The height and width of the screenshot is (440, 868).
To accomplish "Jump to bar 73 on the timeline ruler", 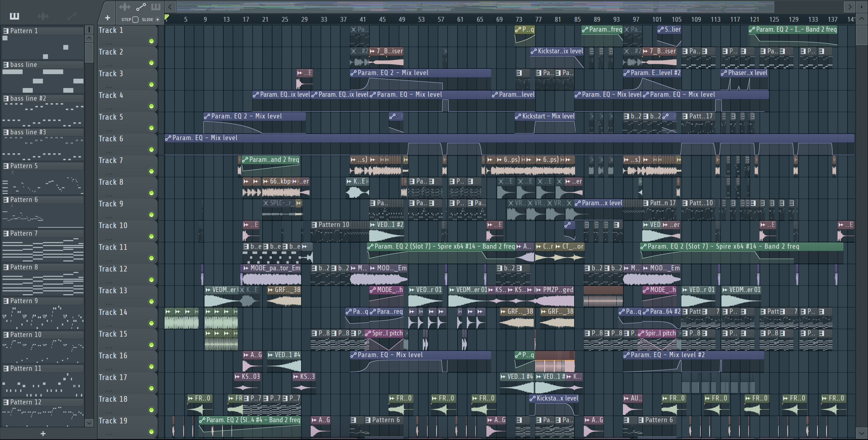I will (519, 19).
